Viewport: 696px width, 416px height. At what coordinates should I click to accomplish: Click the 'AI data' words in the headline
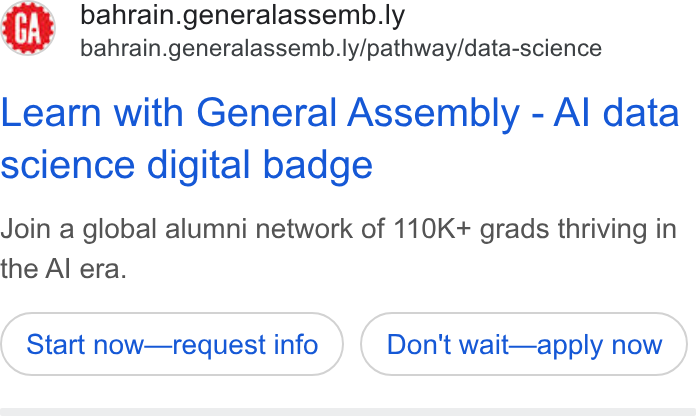pyautogui.click(x=616, y=113)
